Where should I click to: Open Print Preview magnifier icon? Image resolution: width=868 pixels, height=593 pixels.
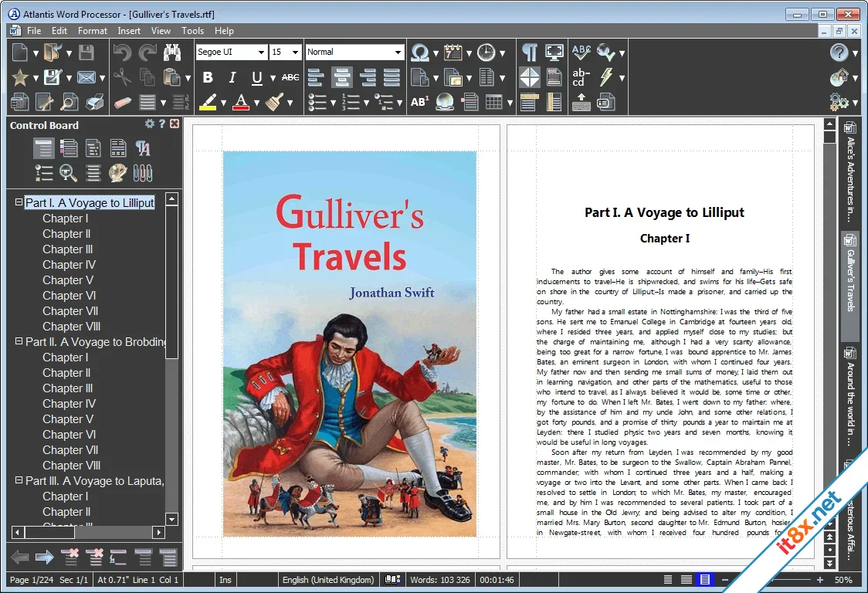tap(70, 103)
